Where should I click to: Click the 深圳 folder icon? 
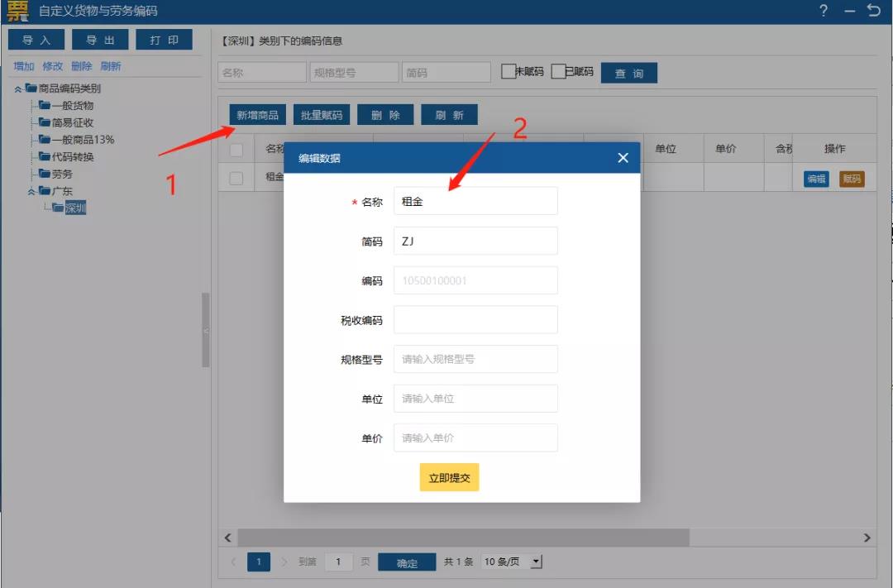pos(58,208)
